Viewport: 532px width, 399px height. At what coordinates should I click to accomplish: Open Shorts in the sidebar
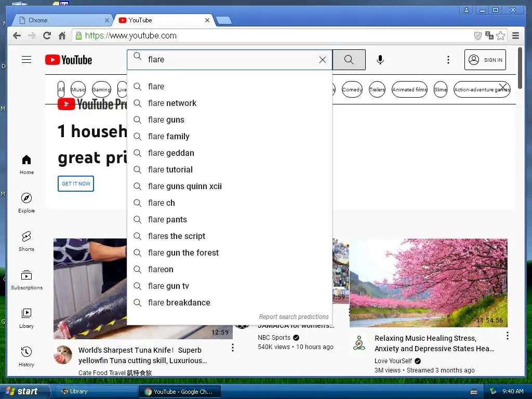coord(26,241)
